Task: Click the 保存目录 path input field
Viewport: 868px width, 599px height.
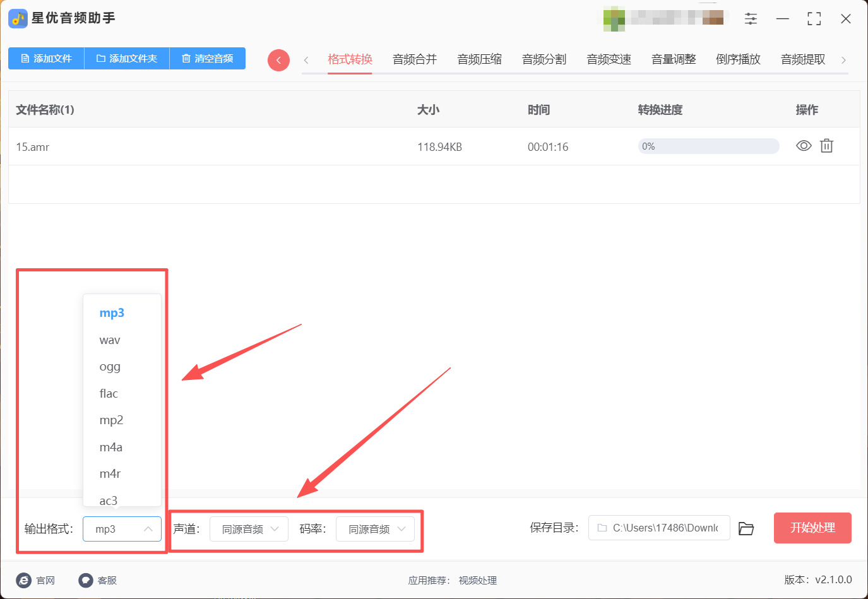Action: click(x=659, y=528)
